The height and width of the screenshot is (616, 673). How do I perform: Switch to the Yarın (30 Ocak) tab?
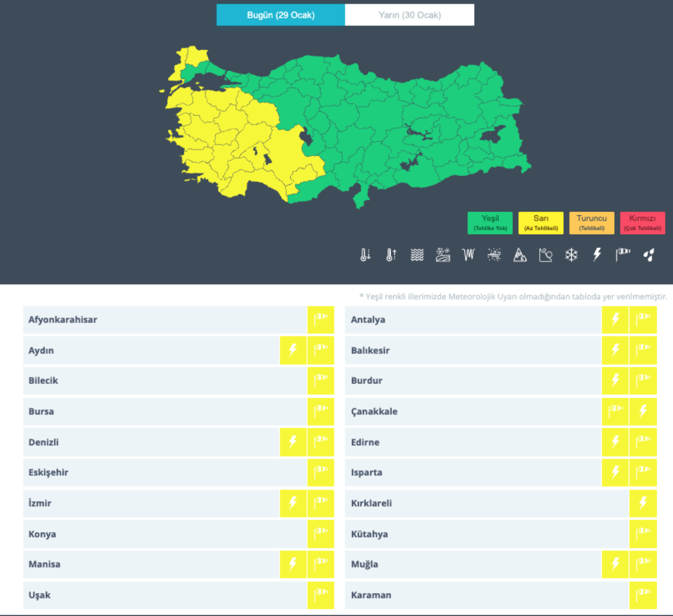pos(409,15)
